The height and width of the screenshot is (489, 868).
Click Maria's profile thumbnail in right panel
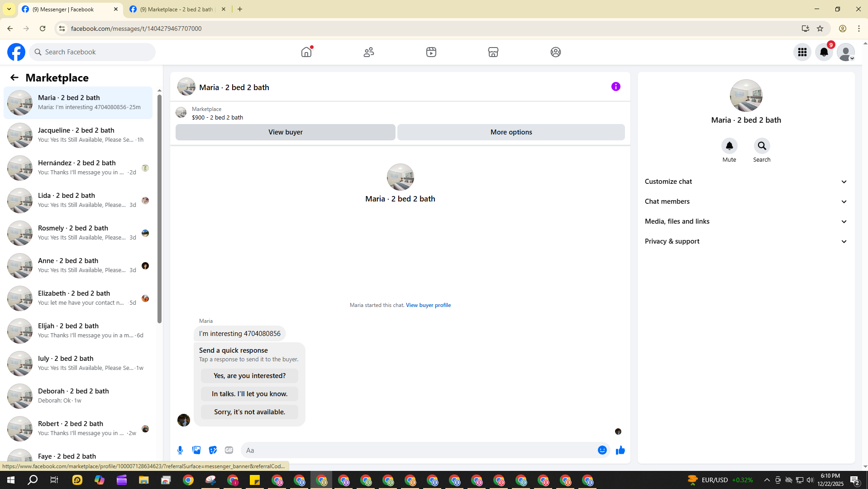click(746, 96)
